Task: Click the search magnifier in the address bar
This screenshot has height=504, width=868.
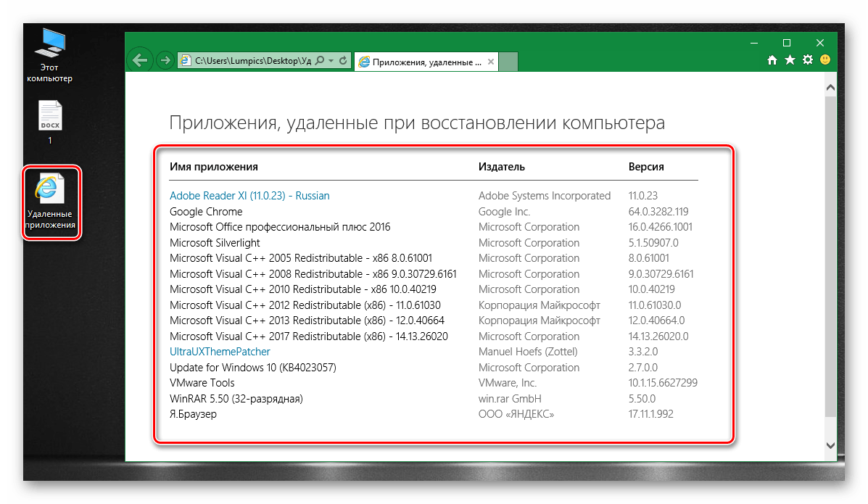Action: click(319, 60)
